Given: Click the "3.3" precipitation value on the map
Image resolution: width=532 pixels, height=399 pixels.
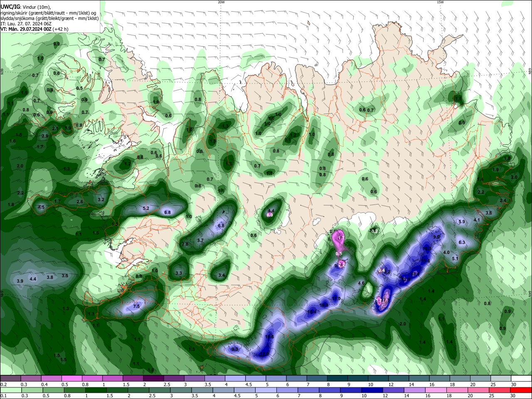Looking at the screenshot, I should pos(179,273).
